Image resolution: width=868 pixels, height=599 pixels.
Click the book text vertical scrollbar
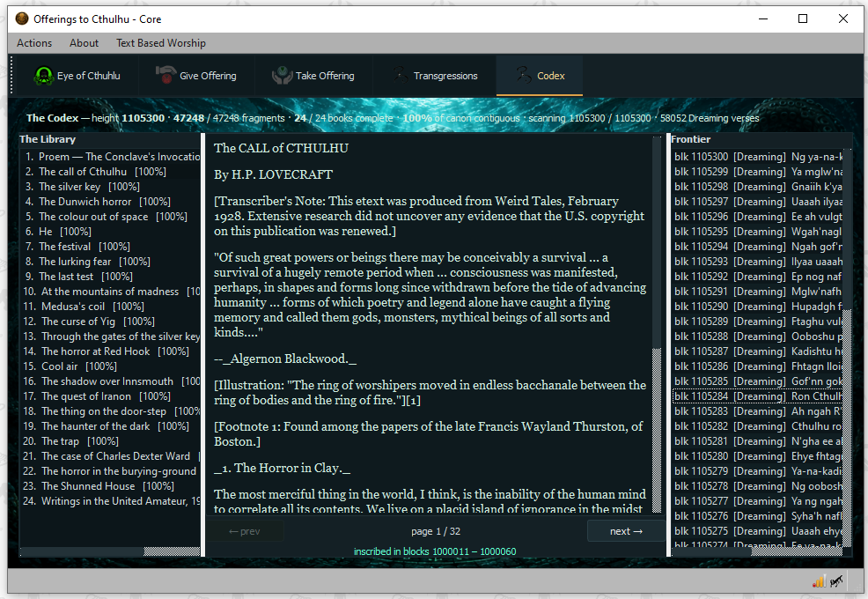(657, 325)
